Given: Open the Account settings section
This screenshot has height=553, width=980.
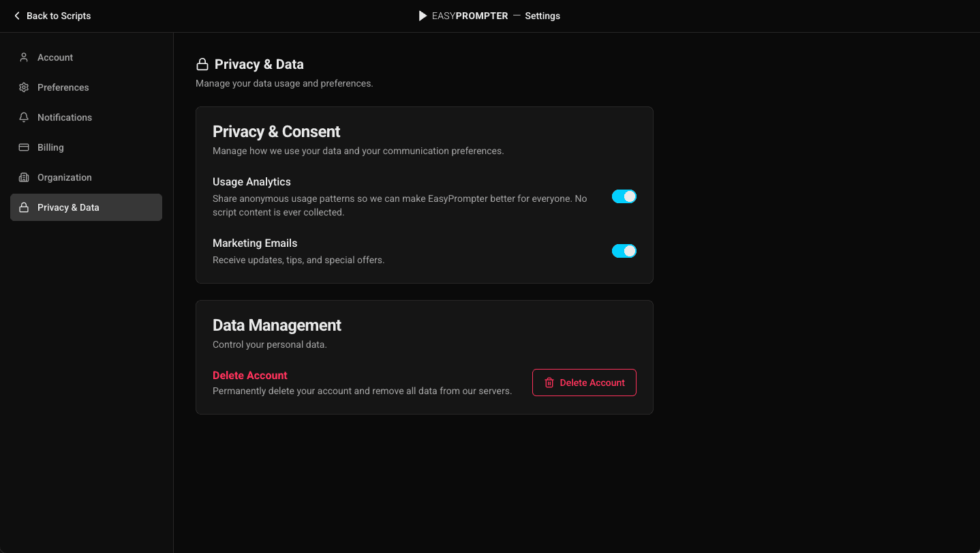Looking at the screenshot, I should pos(55,57).
